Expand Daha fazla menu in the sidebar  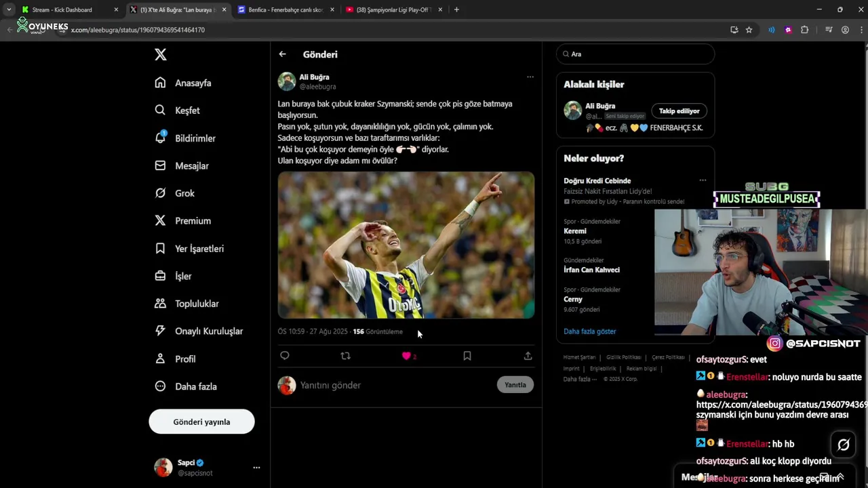pos(186,386)
